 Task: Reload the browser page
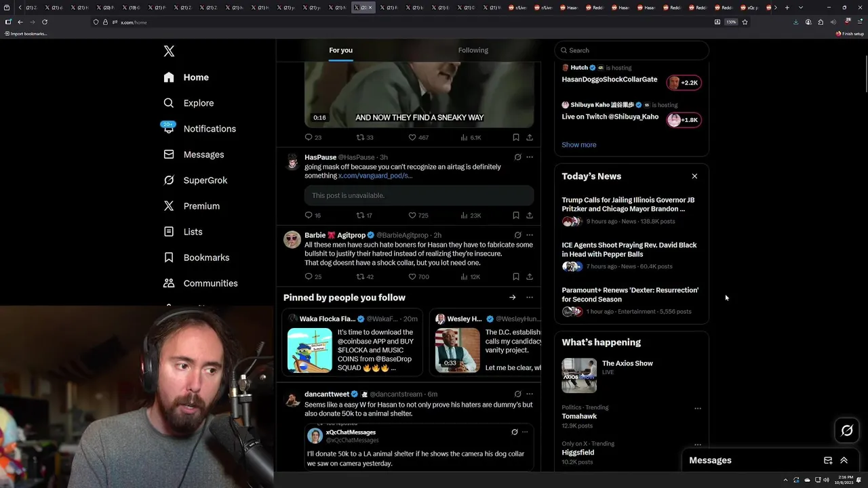(45, 22)
